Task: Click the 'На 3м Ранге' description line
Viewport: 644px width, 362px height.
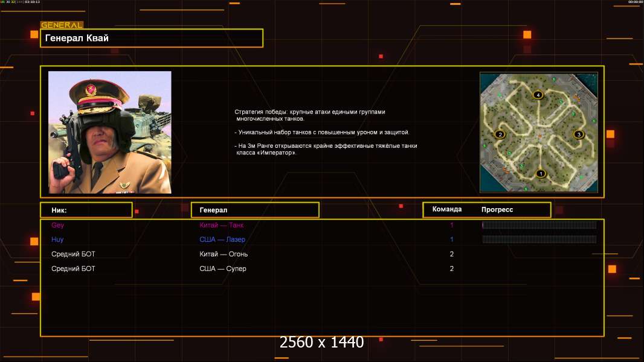Action: coord(326,149)
